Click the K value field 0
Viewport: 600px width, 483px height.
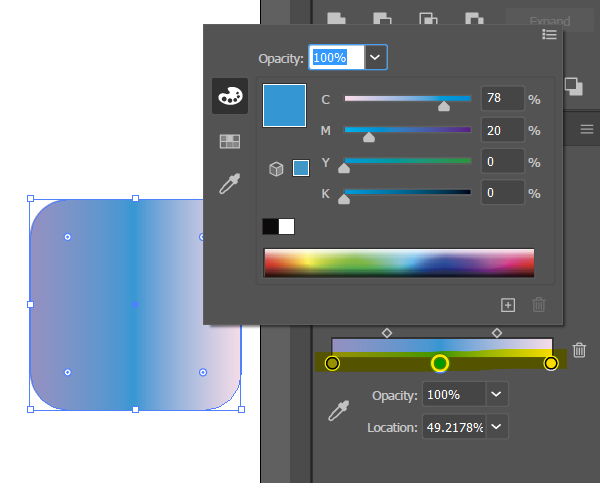[502, 193]
